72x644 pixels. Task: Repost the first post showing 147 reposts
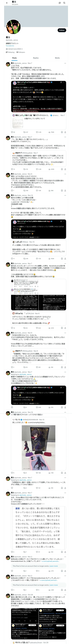(26, 132)
